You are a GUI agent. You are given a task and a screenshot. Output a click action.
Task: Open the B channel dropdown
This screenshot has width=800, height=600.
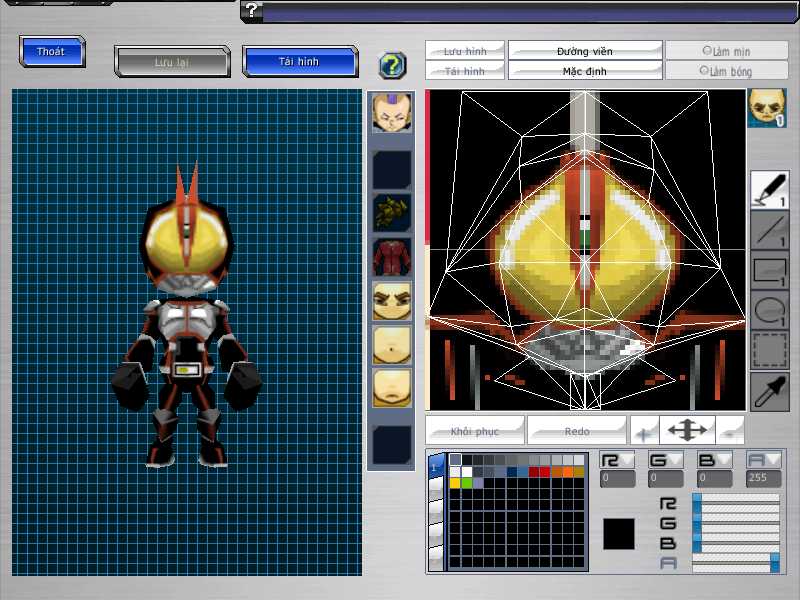714,460
